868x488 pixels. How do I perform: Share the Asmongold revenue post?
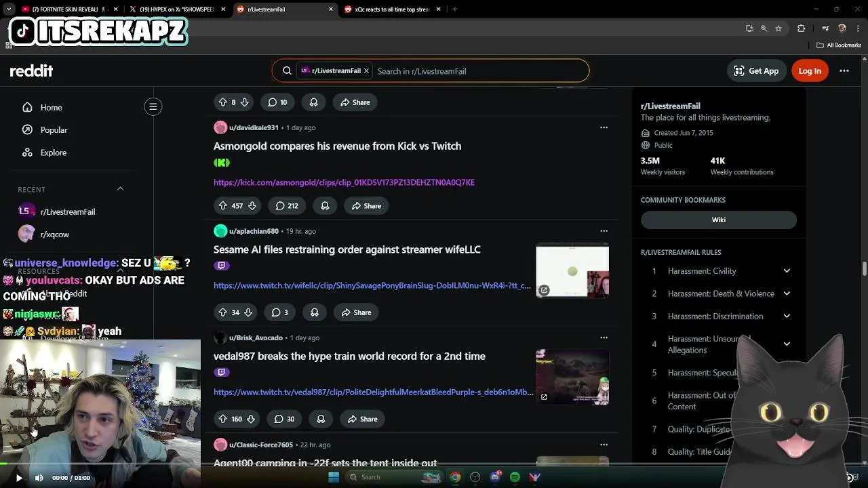point(366,205)
